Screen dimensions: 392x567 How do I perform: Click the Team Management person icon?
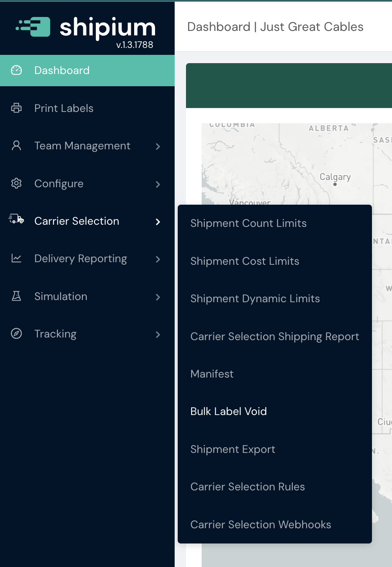pos(16,146)
